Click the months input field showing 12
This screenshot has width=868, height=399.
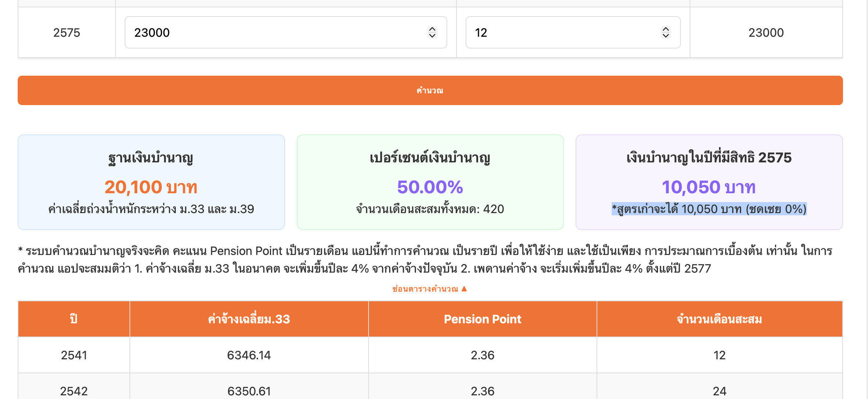(x=563, y=32)
